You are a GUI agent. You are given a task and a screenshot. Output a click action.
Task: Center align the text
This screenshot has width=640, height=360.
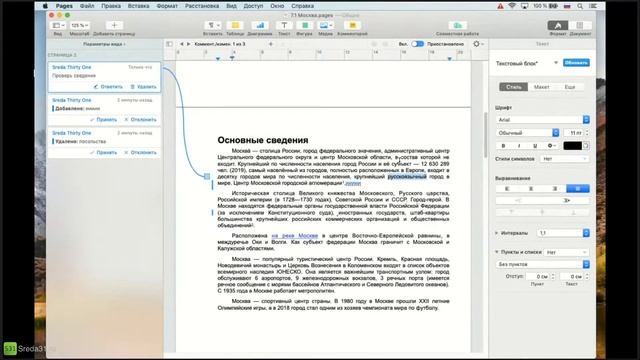click(x=531, y=189)
